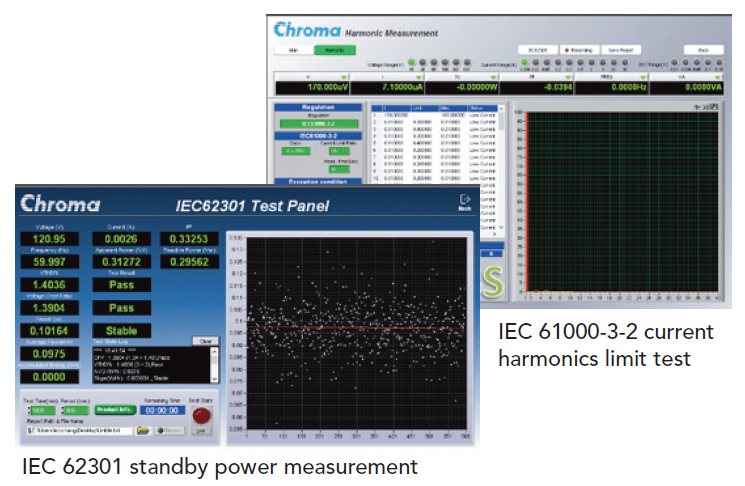Click 0.29562 Reactive Power readout
Screen dimensions: 745x486
[x=189, y=262]
